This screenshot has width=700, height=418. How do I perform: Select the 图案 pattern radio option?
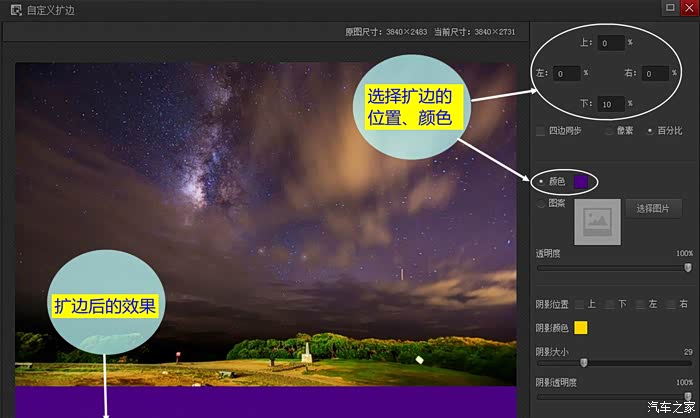click(542, 203)
